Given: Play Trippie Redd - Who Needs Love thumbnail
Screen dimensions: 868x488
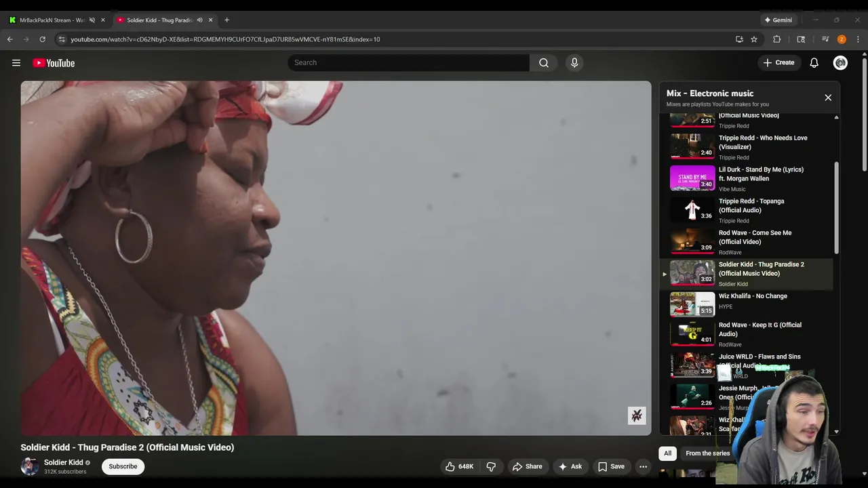Looking at the screenshot, I should pos(692,146).
